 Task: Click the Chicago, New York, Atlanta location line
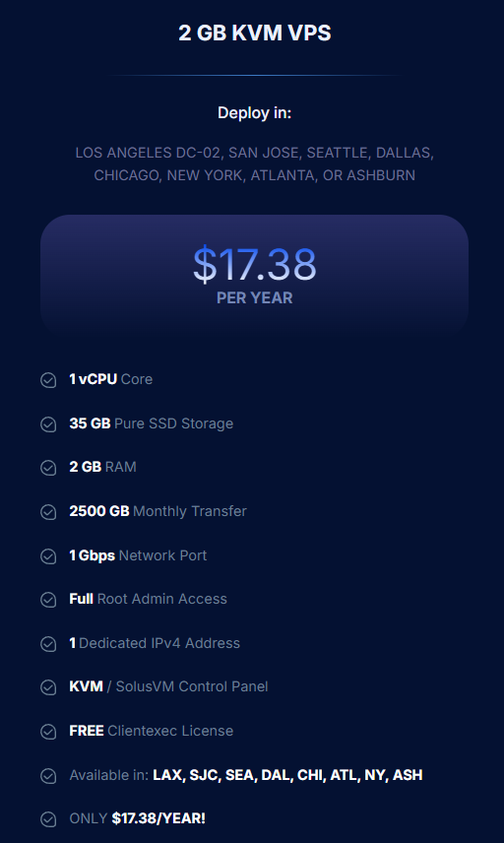(x=254, y=175)
